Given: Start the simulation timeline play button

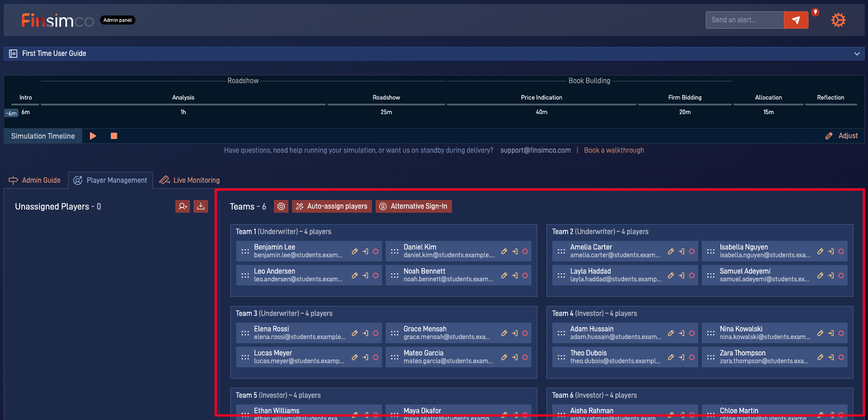Looking at the screenshot, I should 93,136.
